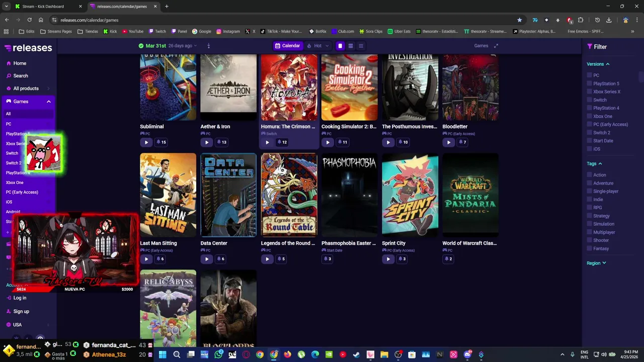Select the Calendar tab
The image size is (644, 362).
288,46
